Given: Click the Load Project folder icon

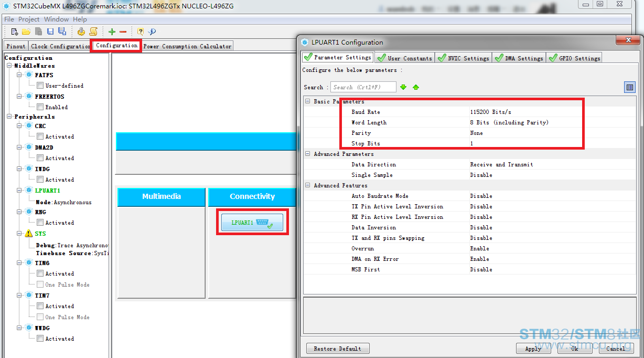Looking at the screenshot, I should click(26, 31).
